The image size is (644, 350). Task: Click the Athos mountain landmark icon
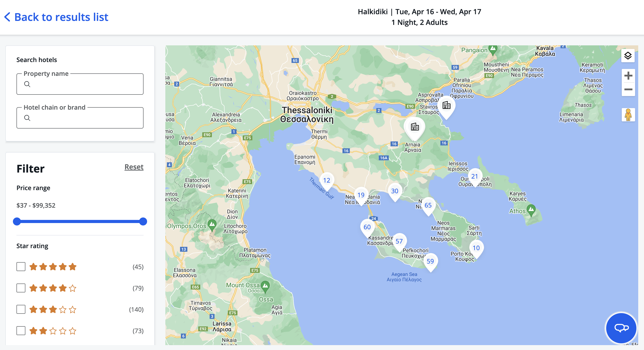click(x=531, y=210)
